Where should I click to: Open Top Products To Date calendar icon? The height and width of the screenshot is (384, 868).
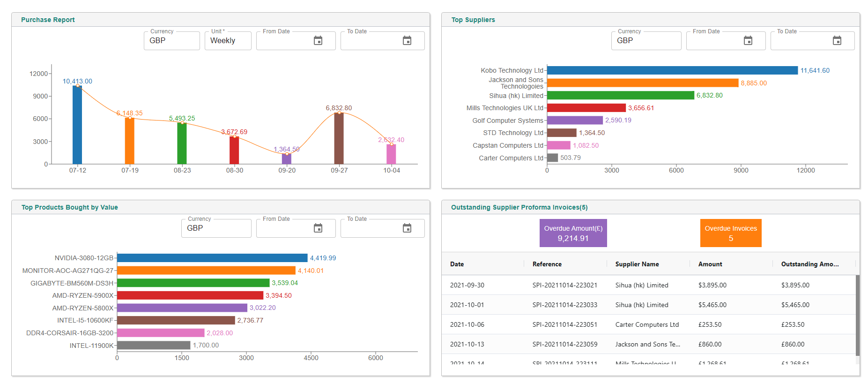[x=407, y=228]
